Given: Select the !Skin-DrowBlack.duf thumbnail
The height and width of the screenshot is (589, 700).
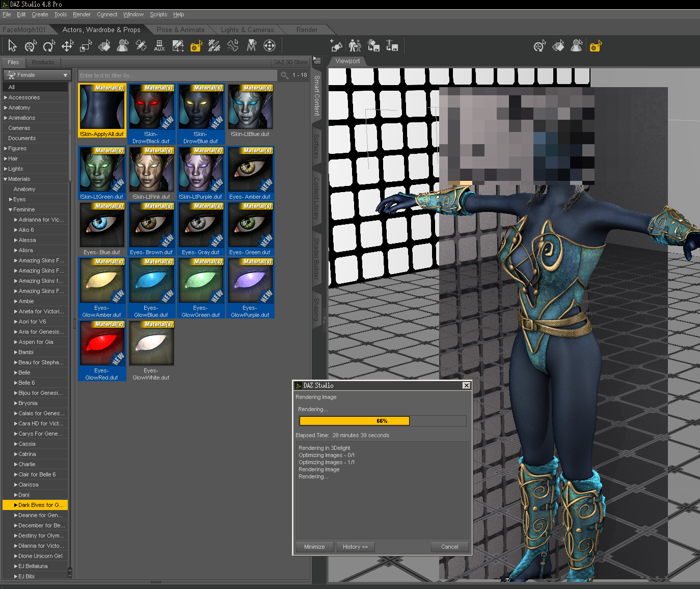Looking at the screenshot, I should point(151,114).
